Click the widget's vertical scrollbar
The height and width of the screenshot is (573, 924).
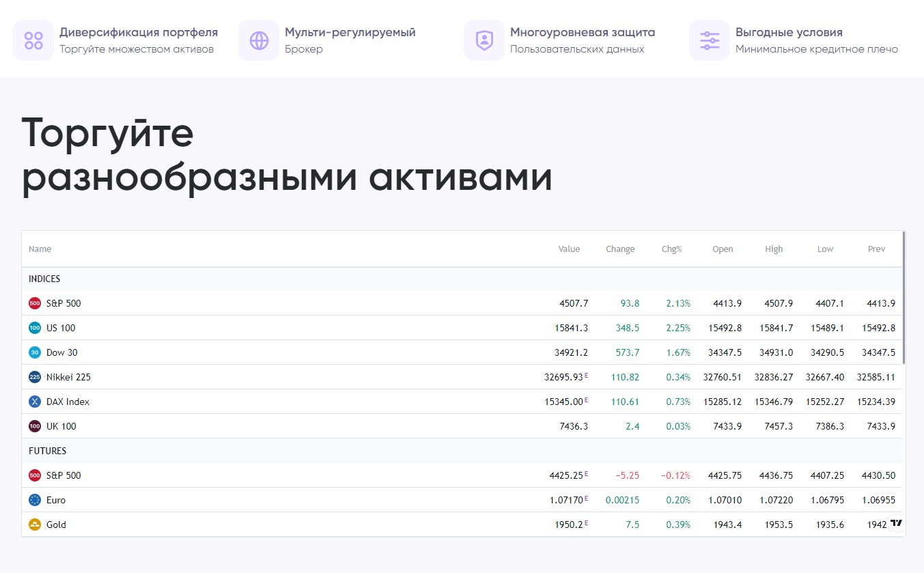(x=904, y=298)
